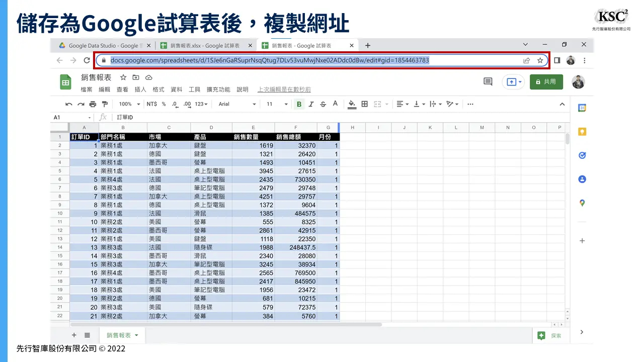The image size is (644, 362).
Task: Open the zoom 100% dropdown
Action: click(x=129, y=104)
